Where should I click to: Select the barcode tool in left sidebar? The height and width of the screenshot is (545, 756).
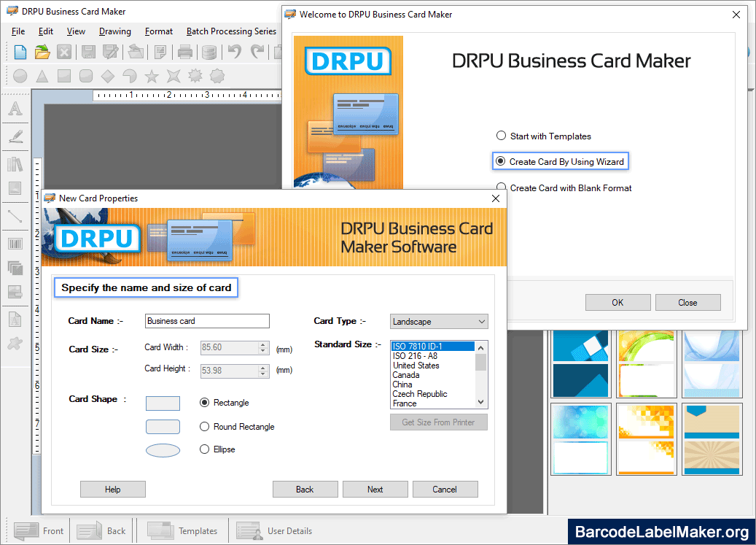(x=15, y=244)
